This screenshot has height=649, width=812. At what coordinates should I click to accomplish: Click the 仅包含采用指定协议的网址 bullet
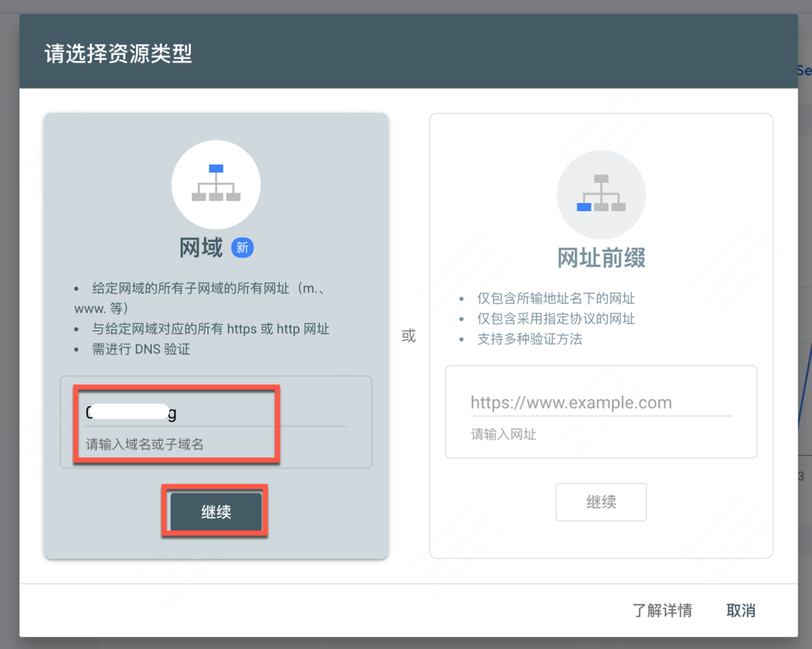[556, 318]
